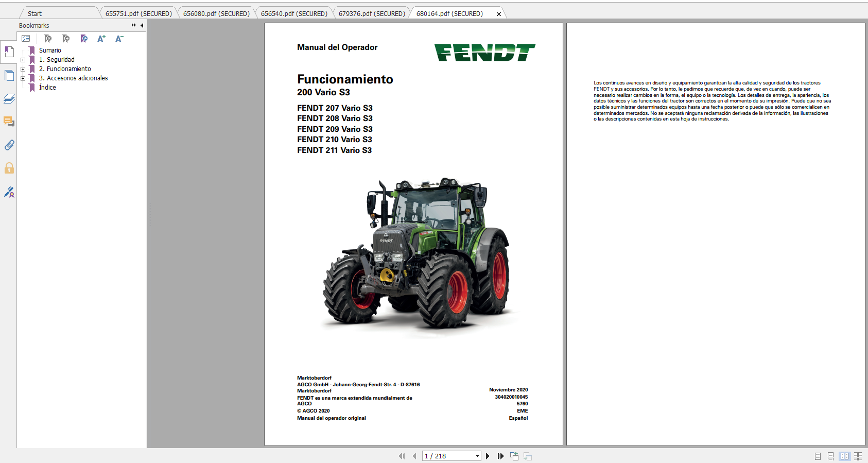Click the page number input field
This screenshot has height=463, width=868.
tap(448, 456)
